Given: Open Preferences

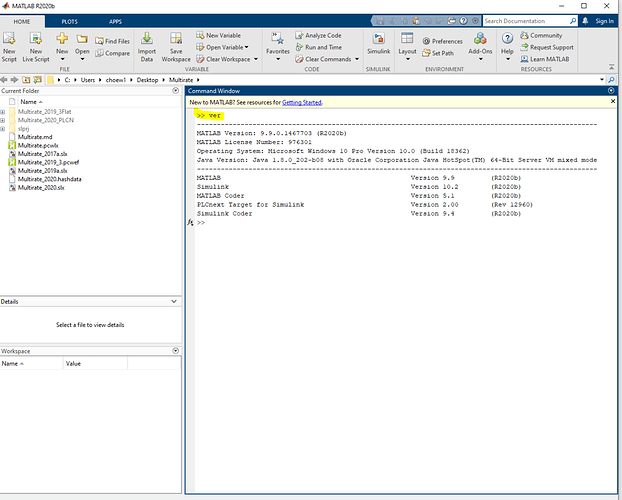Looking at the screenshot, I should point(442,41).
